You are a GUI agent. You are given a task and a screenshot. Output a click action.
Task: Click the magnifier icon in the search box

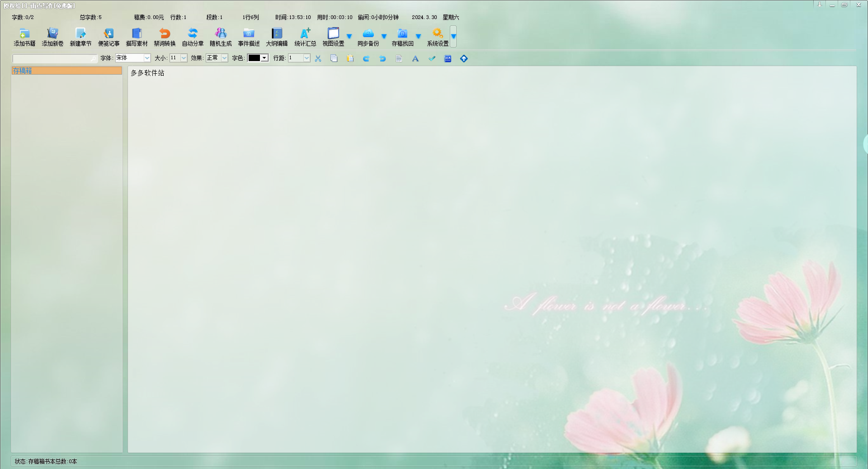[93, 58]
